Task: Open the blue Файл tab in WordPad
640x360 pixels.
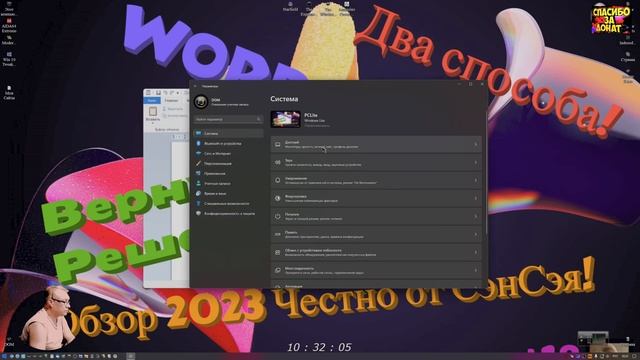Action: pyautogui.click(x=152, y=100)
